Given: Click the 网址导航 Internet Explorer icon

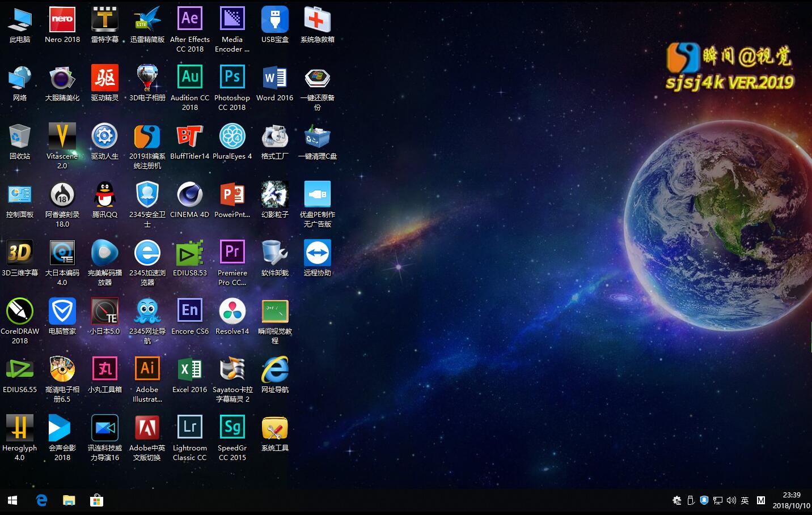Looking at the screenshot, I should 275,369.
